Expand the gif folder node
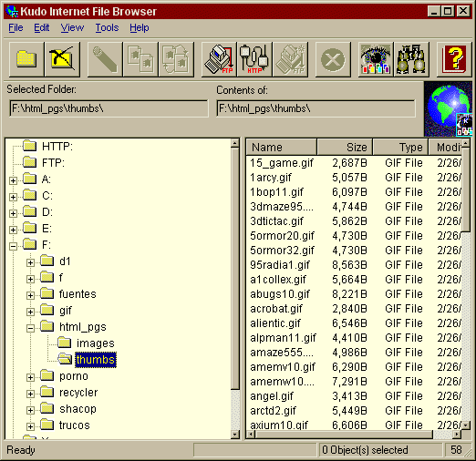This screenshot has height=461, width=476. 30,312
